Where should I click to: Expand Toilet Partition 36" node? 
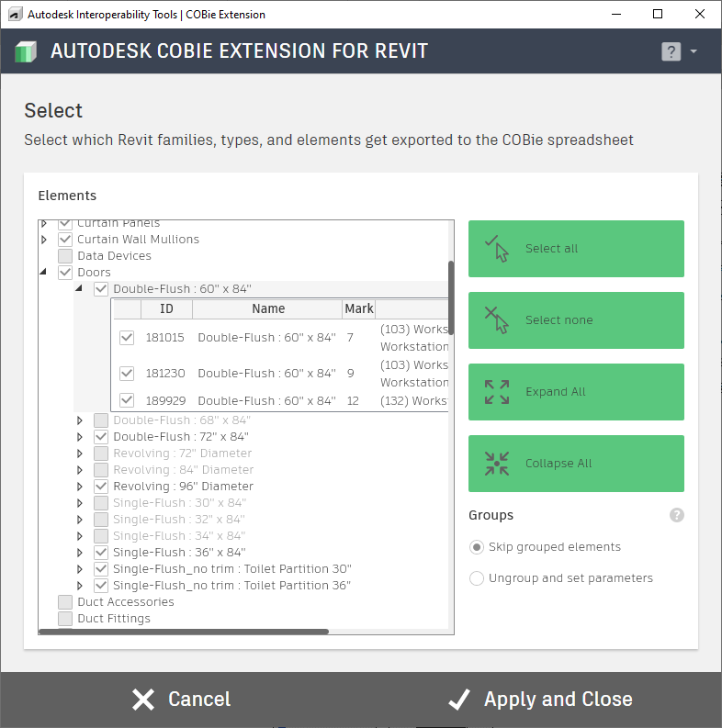80,586
